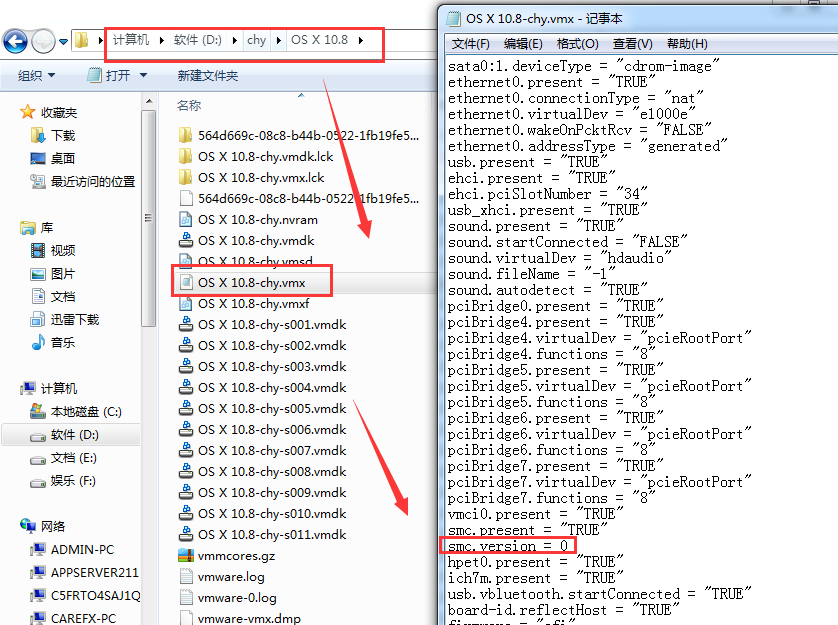Viewport: 838px width, 625px height.
Task: Expand the arrow after 计算机 breadcrumb
Action: [161, 40]
